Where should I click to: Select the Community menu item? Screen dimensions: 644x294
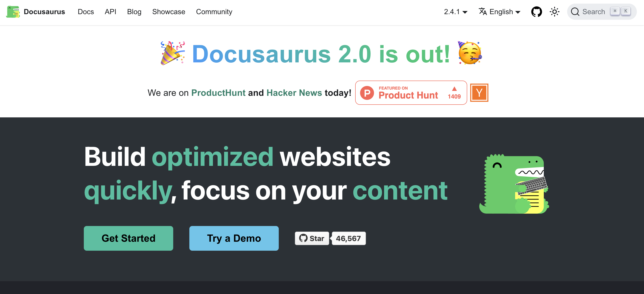(x=214, y=11)
